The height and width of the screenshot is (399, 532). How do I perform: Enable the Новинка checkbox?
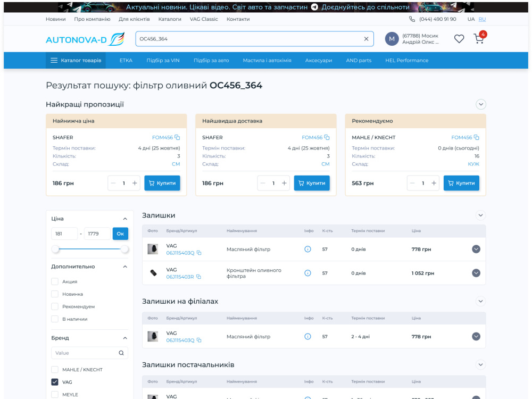(x=55, y=294)
